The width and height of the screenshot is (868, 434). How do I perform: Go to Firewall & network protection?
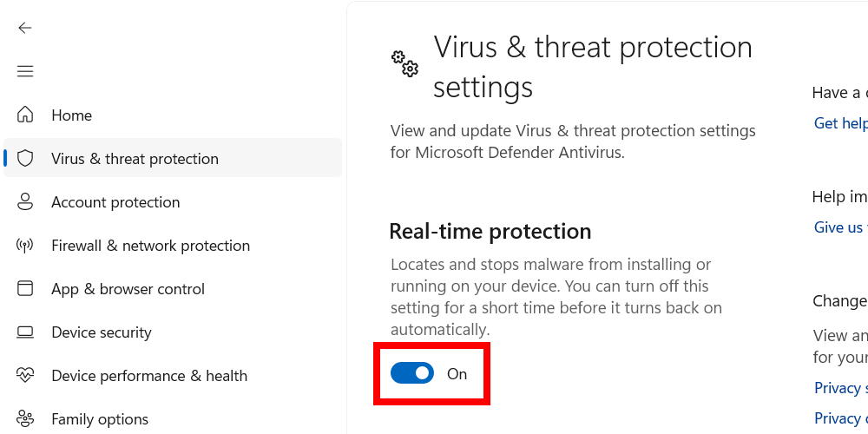coord(150,246)
